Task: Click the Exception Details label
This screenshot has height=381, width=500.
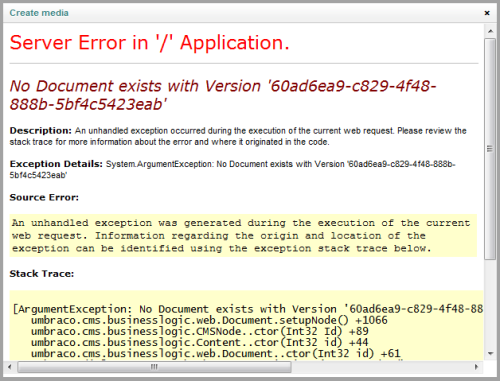Action: 56,164
